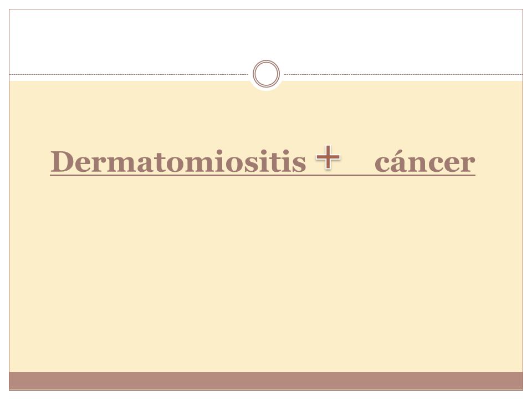Image resolution: width=532 pixels, height=399 pixels.
Task: Click the last "s" of Dermatomiositis
Action: pyautogui.click(x=299, y=164)
